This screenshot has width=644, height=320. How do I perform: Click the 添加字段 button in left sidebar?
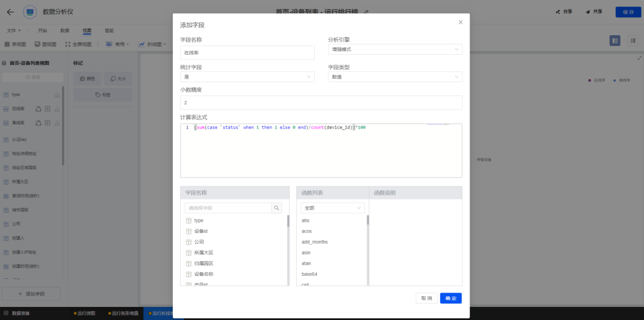tap(31, 294)
